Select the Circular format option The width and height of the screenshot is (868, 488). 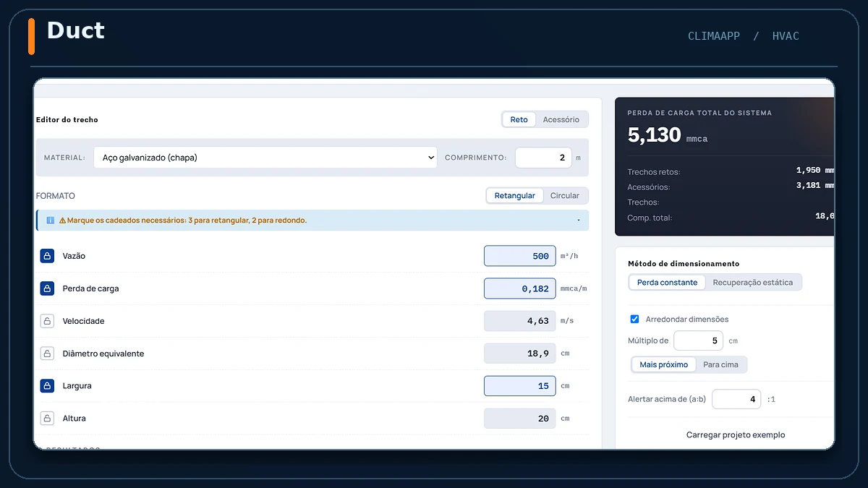click(565, 196)
